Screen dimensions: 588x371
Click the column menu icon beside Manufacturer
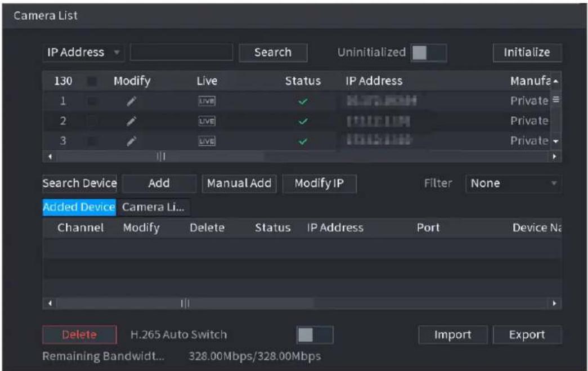point(556,100)
